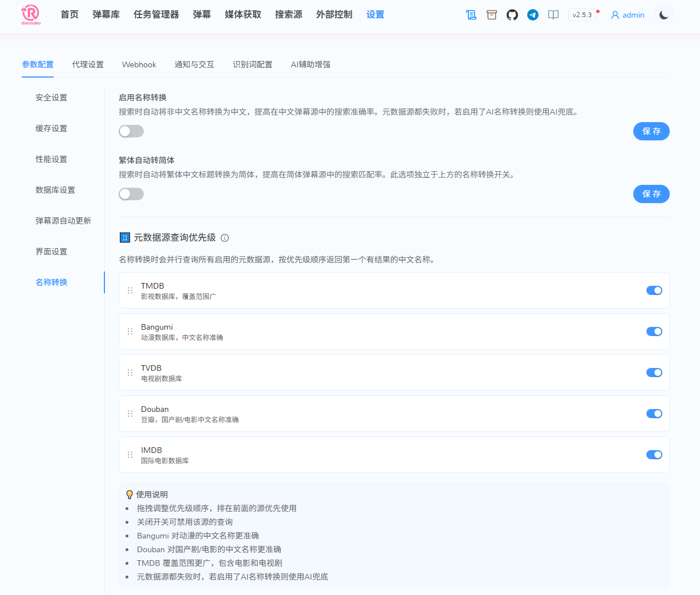Click the info icon beside 元数据源查询优先级
700x595 pixels.
(x=224, y=238)
